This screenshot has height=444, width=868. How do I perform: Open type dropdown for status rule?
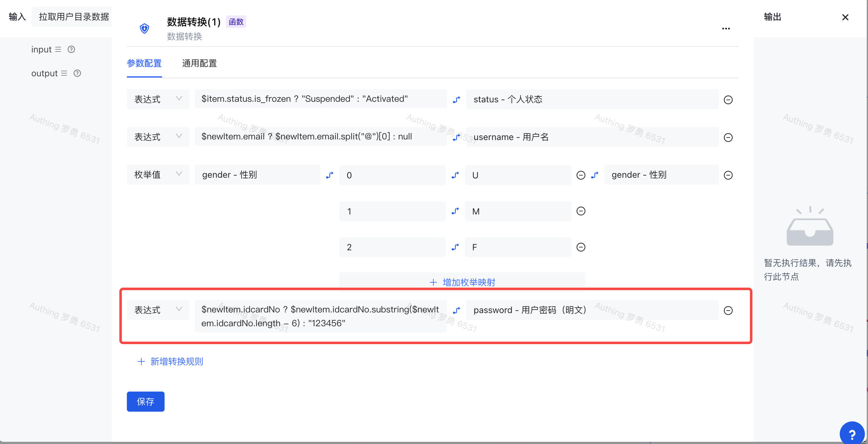point(158,99)
